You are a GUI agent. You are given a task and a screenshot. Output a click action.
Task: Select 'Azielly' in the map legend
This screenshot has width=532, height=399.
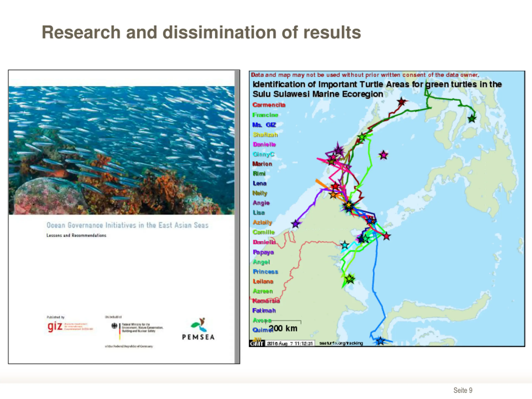(x=262, y=223)
